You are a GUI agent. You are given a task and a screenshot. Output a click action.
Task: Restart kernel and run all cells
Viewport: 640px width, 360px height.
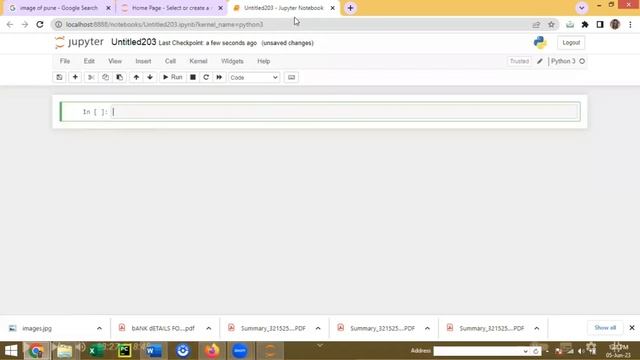click(219, 77)
